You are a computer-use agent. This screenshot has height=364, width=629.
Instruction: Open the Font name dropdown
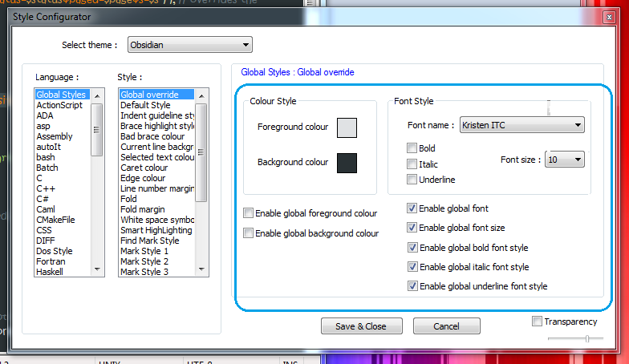[x=521, y=125]
